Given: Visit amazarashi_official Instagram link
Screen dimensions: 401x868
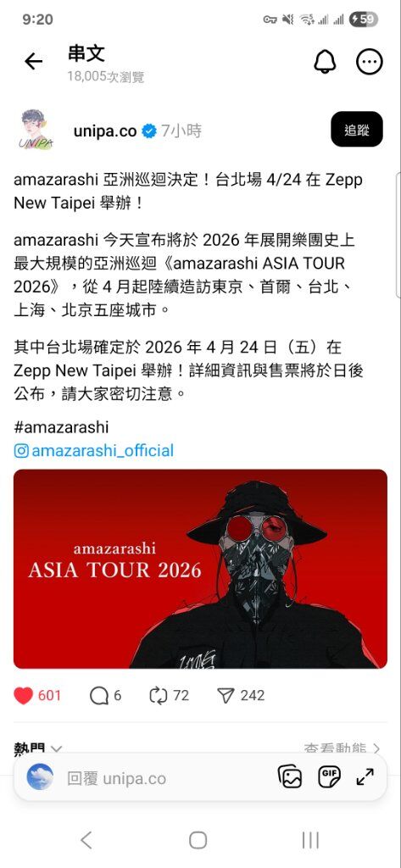Looking at the screenshot, I should (x=93, y=451).
